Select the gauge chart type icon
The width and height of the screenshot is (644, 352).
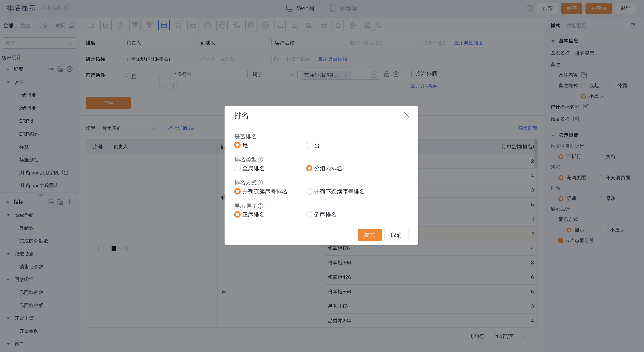pos(207,25)
